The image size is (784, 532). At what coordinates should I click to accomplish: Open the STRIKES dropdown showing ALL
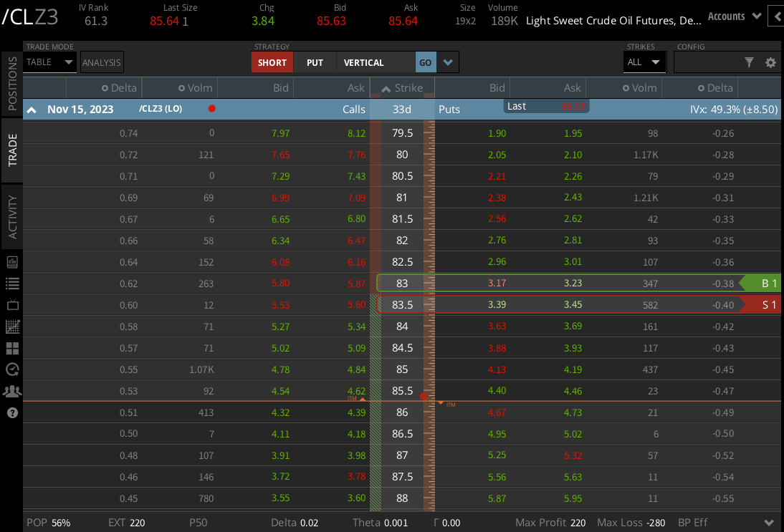[x=644, y=62]
